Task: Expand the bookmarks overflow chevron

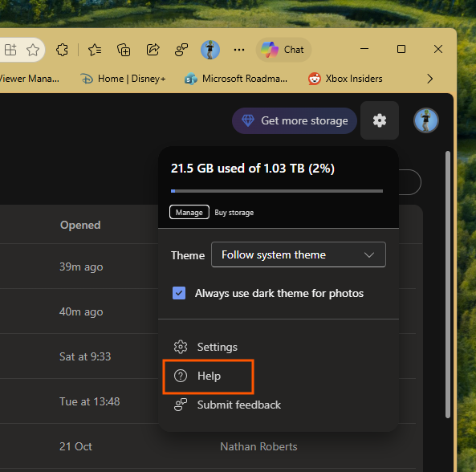Action: point(430,79)
